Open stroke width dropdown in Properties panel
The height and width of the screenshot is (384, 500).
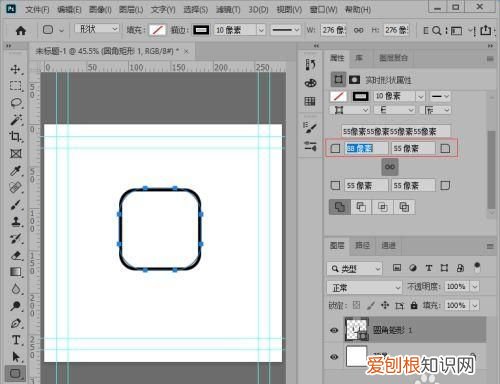click(x=421, y=97)
